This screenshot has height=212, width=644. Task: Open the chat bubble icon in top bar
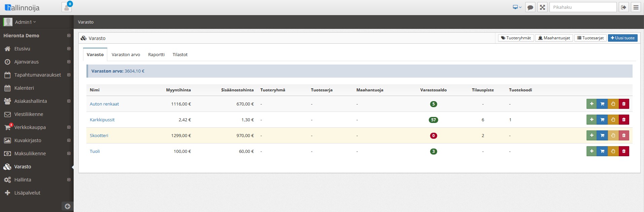(x=530, y=7)
